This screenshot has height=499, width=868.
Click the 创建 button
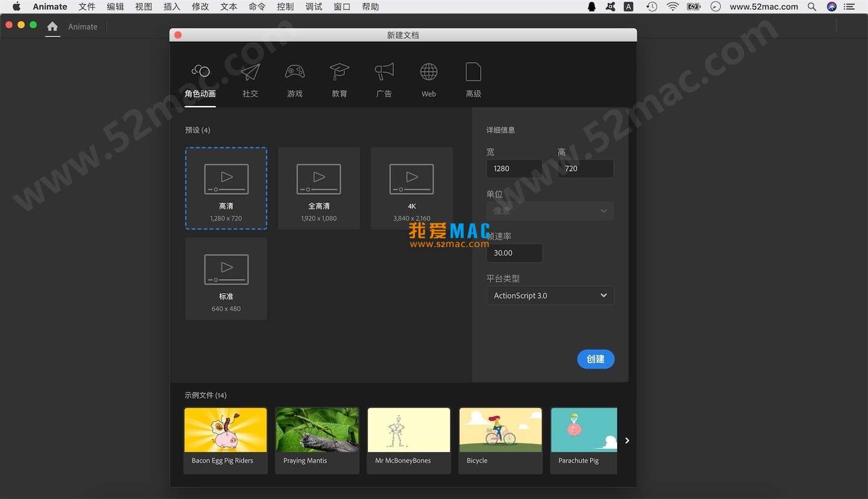click(x=595, y=359)
